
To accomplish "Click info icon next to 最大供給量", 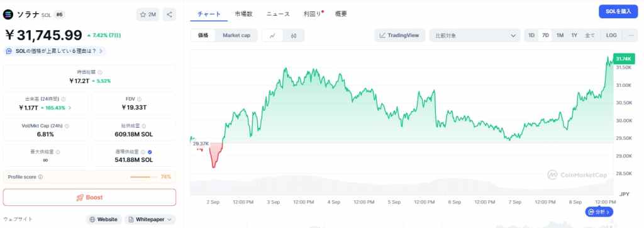I will tap(57, 152).
